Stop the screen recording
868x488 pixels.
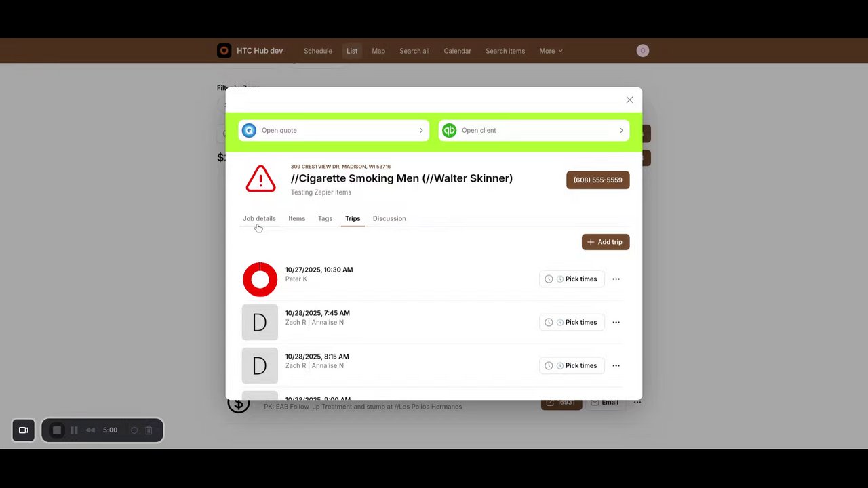point(57,430)
